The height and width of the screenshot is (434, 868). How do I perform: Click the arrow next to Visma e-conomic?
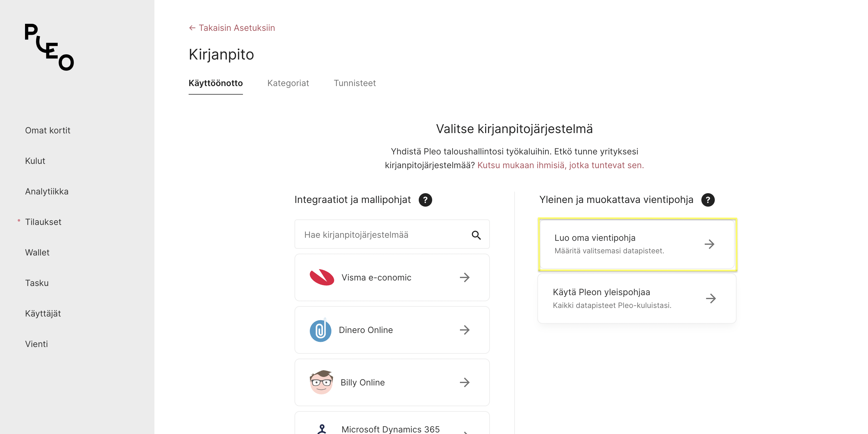(465, 277)
